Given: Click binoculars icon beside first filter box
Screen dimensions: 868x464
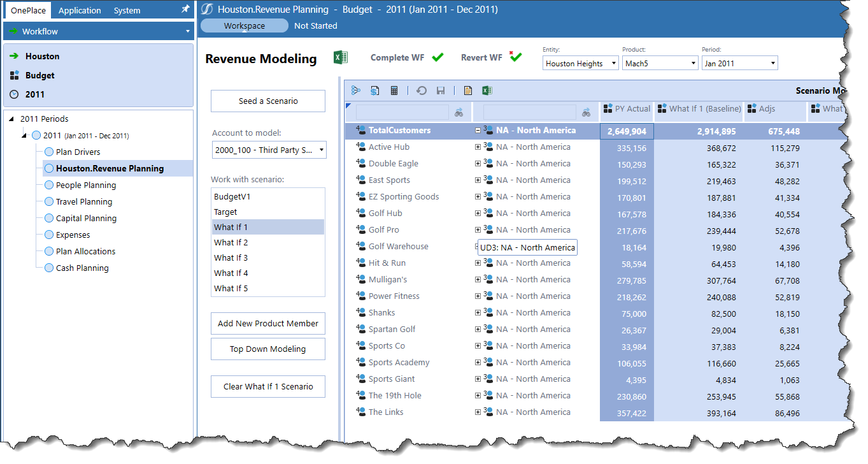Looking at the screenshot, I should [459, 113].
